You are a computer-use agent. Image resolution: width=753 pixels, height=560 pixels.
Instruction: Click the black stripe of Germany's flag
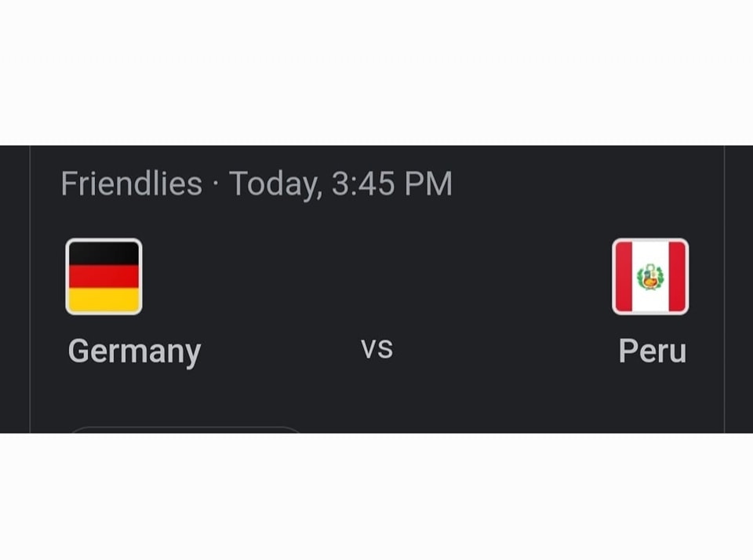(104, 253)
